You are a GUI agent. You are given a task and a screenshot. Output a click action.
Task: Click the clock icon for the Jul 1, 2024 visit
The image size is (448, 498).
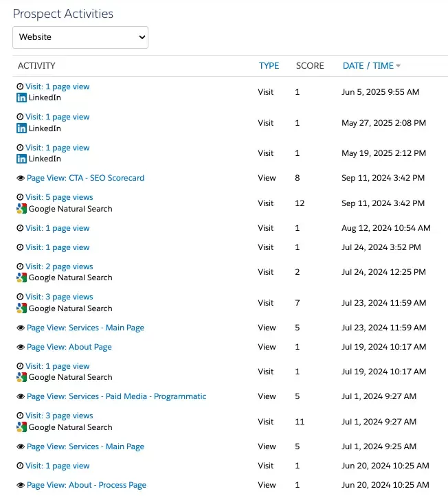pos(20,416)
